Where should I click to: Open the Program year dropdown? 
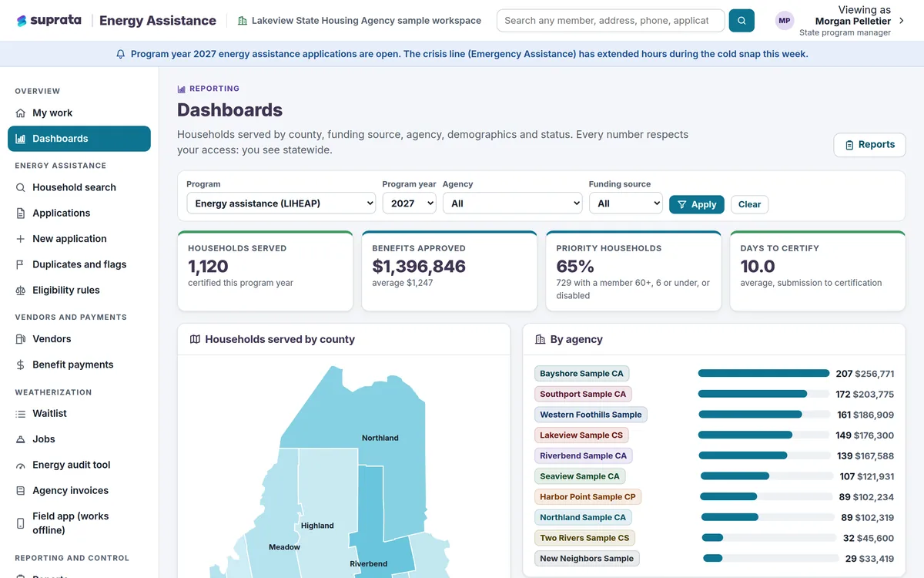pos(410,203)
